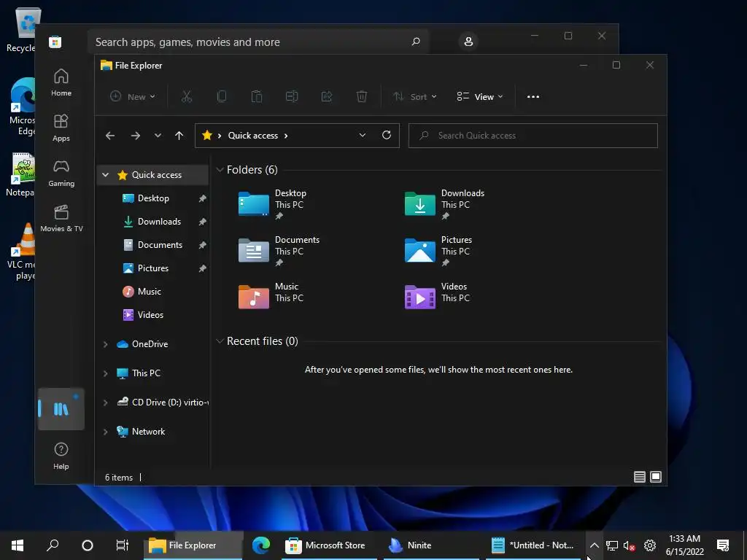This screenshot has height=560, width=747.
Task: Open Apps in Microsoft Store sidebar
Action: click(61, 128)
